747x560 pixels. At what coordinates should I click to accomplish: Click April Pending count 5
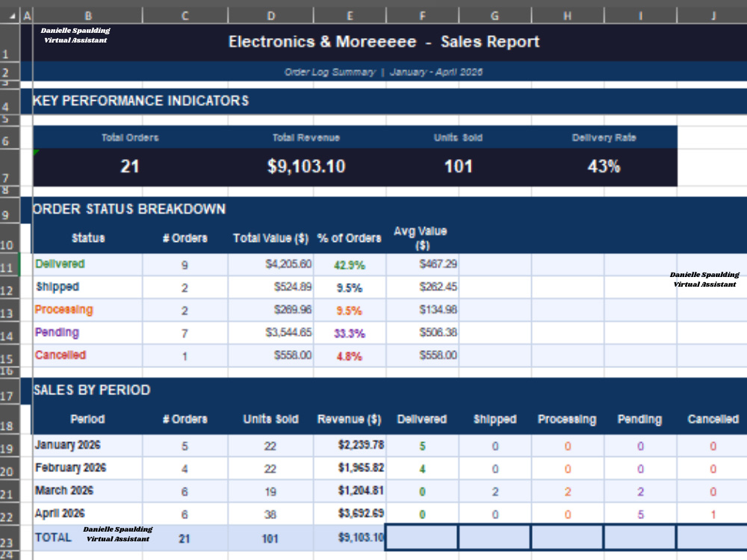pyautogui.click(x=640, y=514)
